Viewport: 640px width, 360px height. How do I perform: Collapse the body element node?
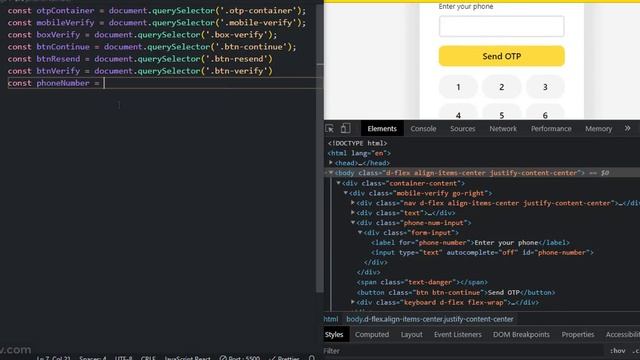(x=331, y=173)
